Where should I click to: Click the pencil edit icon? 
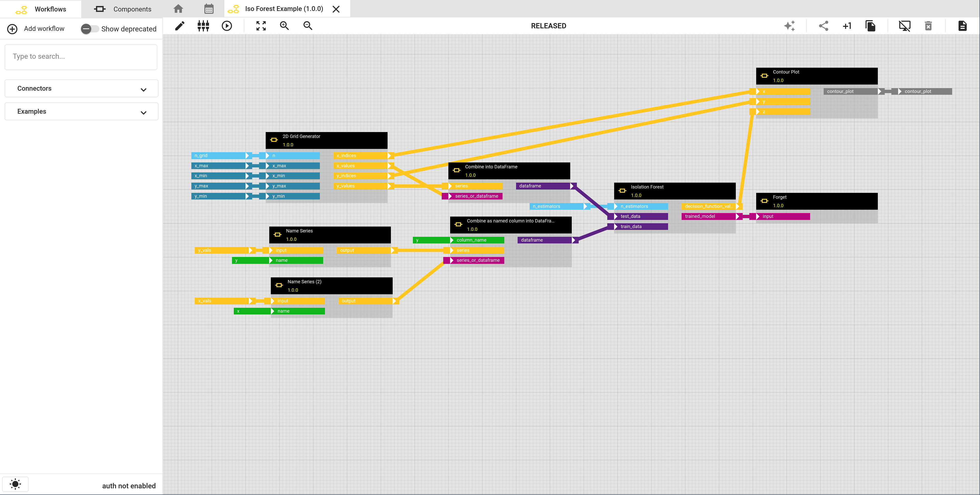(x=180, y=26)
